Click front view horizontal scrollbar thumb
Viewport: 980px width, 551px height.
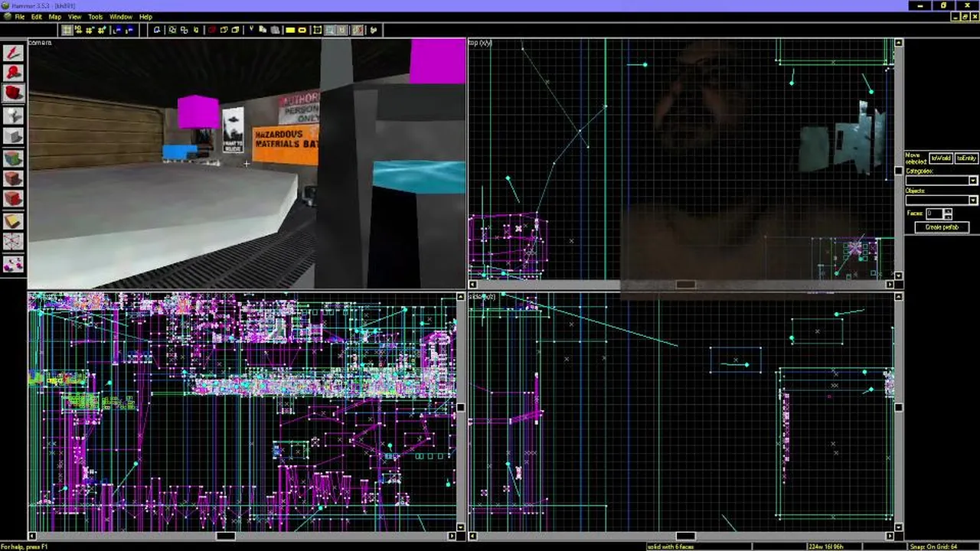[226, 536]
